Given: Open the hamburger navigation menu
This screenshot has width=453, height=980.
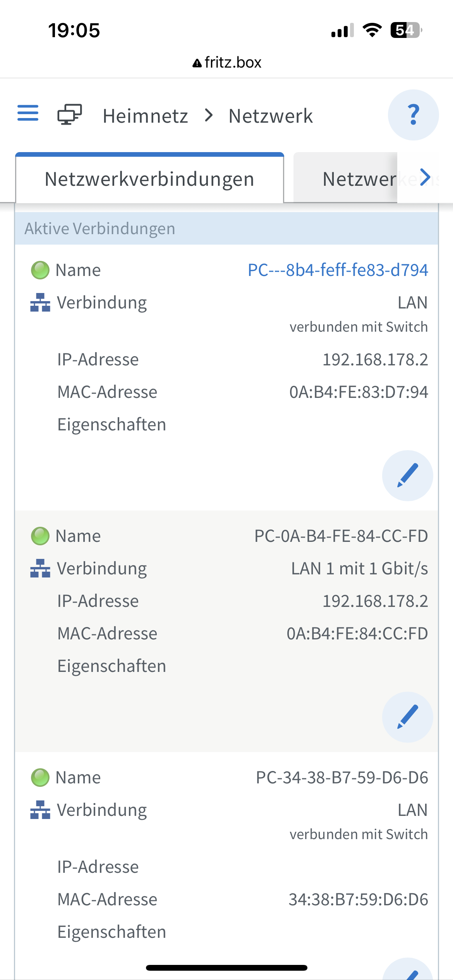Looking at the screenshot, I should [28, 113].
